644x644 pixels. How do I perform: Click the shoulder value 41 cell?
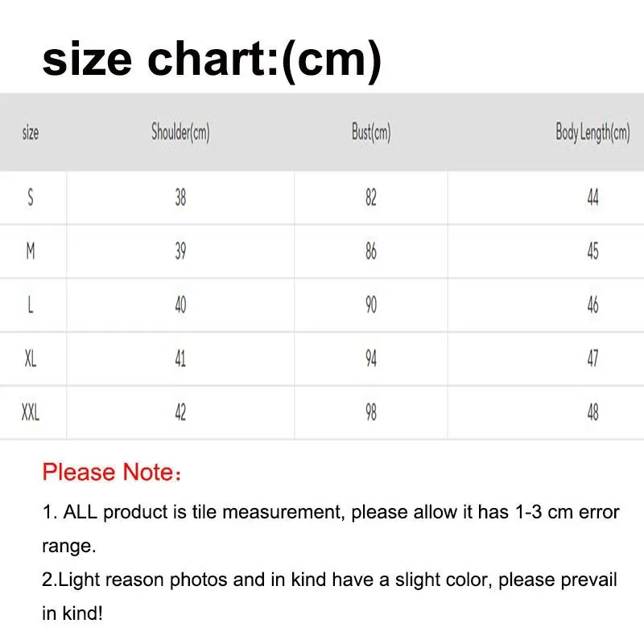click(x=180, y=359)
